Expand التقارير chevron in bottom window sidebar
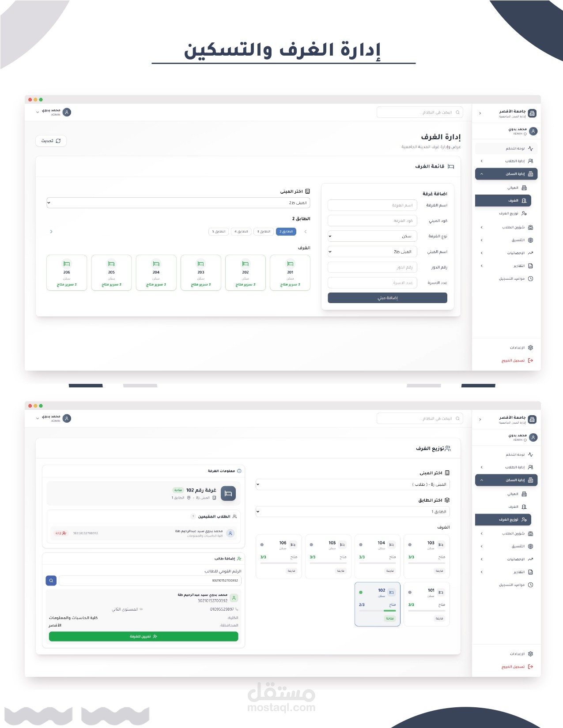Image resolution: width=563 pixels, height=728 pixels. point(481,572)
